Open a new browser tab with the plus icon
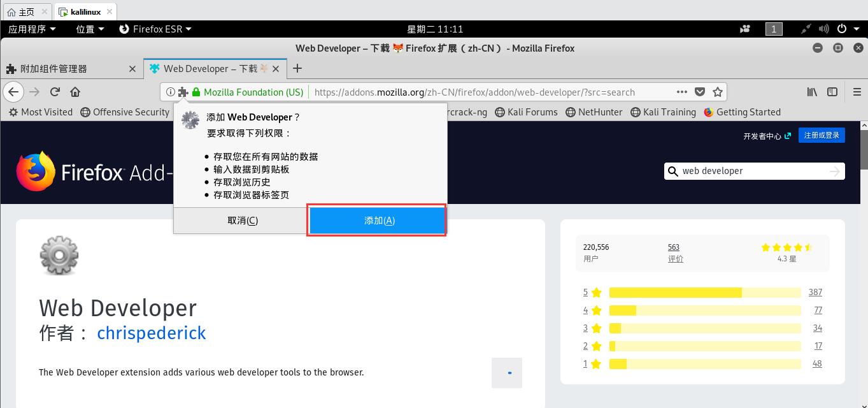 (297, 68)
